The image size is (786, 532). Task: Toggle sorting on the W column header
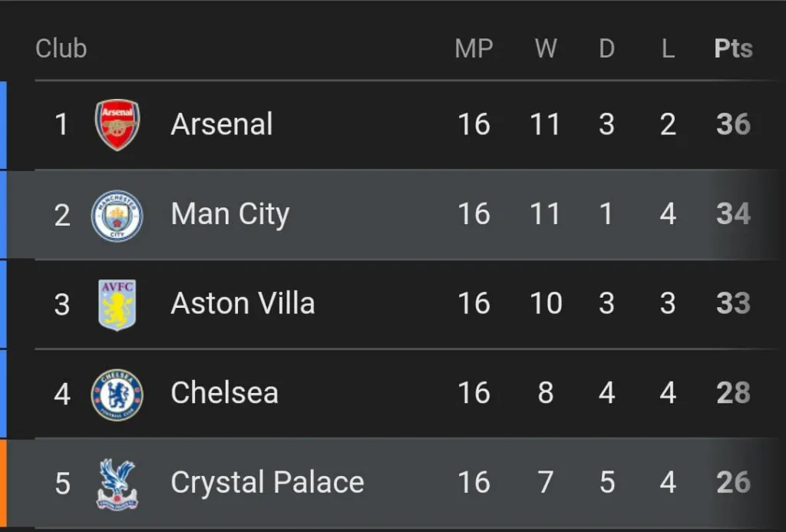click(x=545, y=48)
